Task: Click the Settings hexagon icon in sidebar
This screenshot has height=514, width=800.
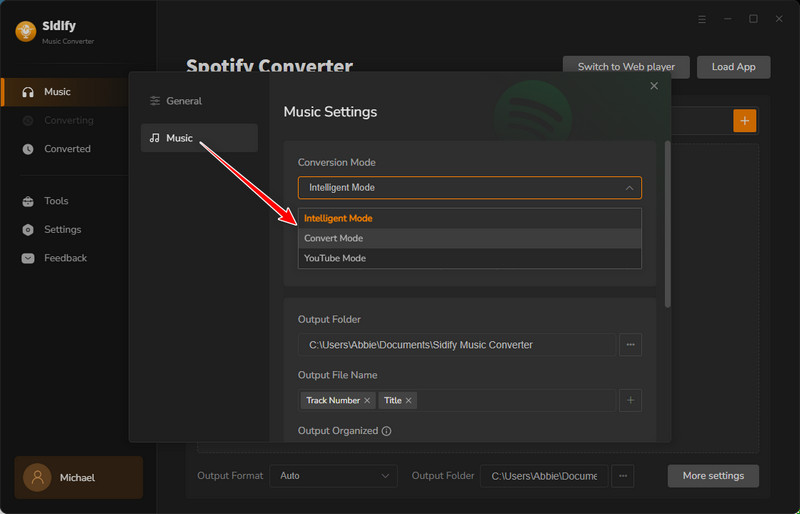Action: point(28,230)
